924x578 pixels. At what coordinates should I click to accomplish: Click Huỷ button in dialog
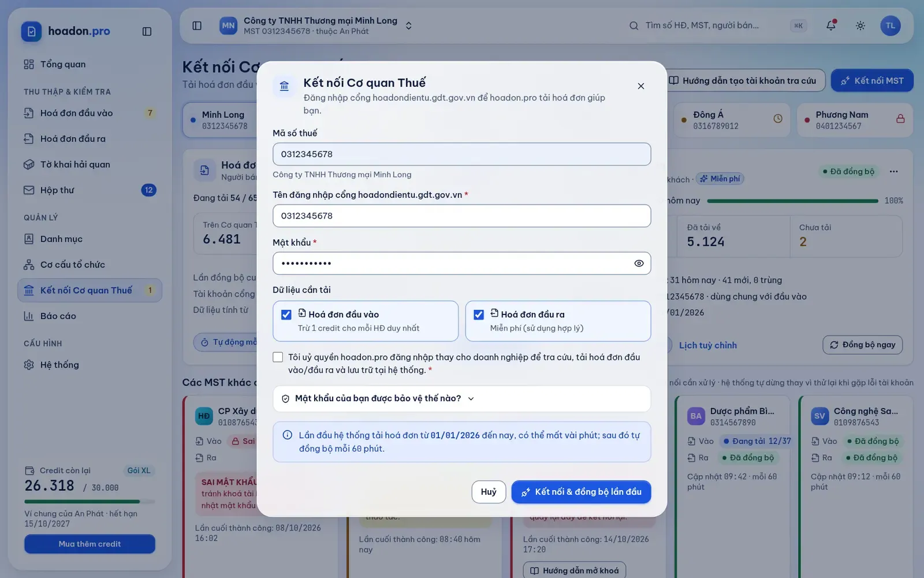[489, 492]
